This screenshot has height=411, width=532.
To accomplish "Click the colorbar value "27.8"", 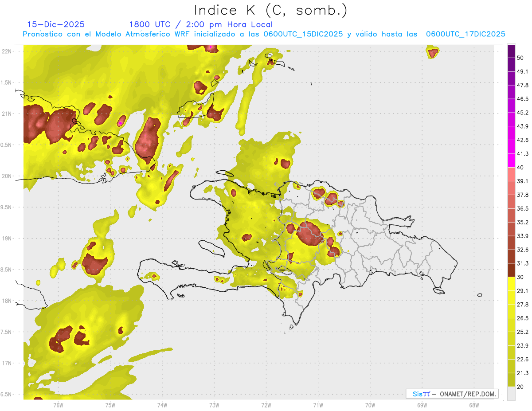I will point(523,305).
